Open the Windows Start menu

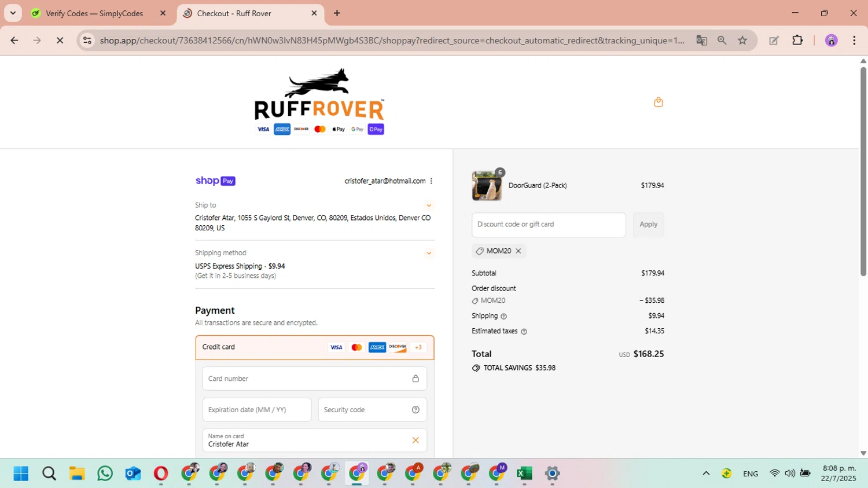point(21,474)
